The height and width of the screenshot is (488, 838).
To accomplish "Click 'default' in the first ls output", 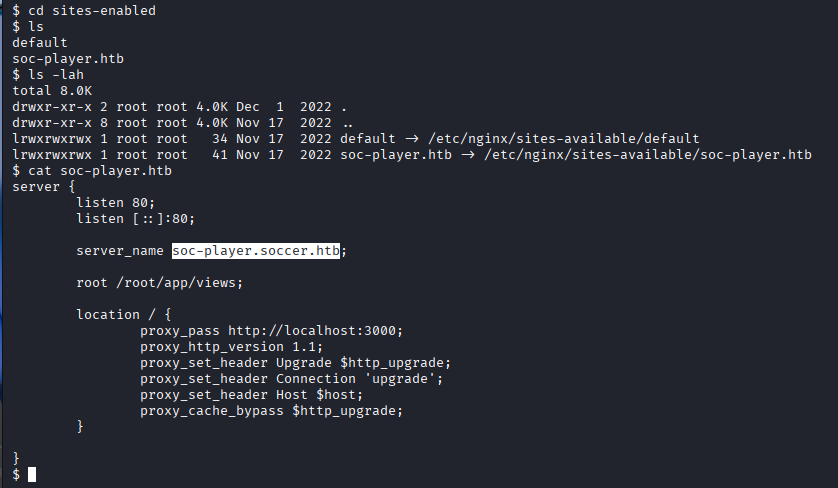I will [40, 42].
